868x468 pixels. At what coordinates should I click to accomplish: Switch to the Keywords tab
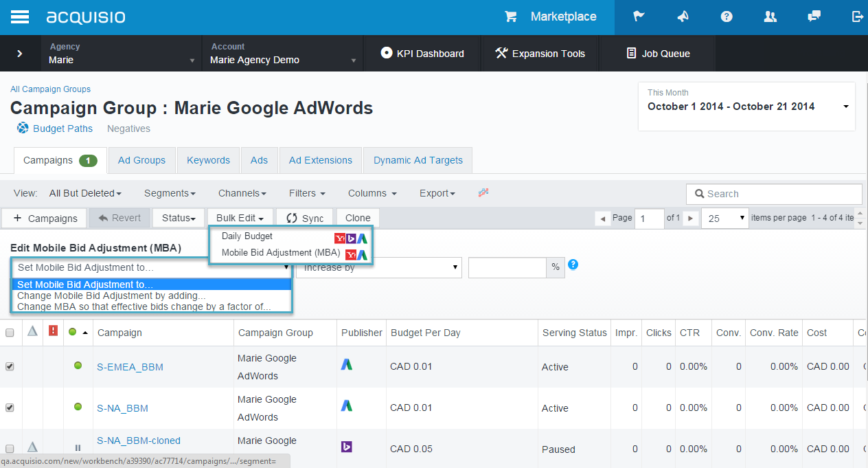pyautogui.click(x=208, y=160)
